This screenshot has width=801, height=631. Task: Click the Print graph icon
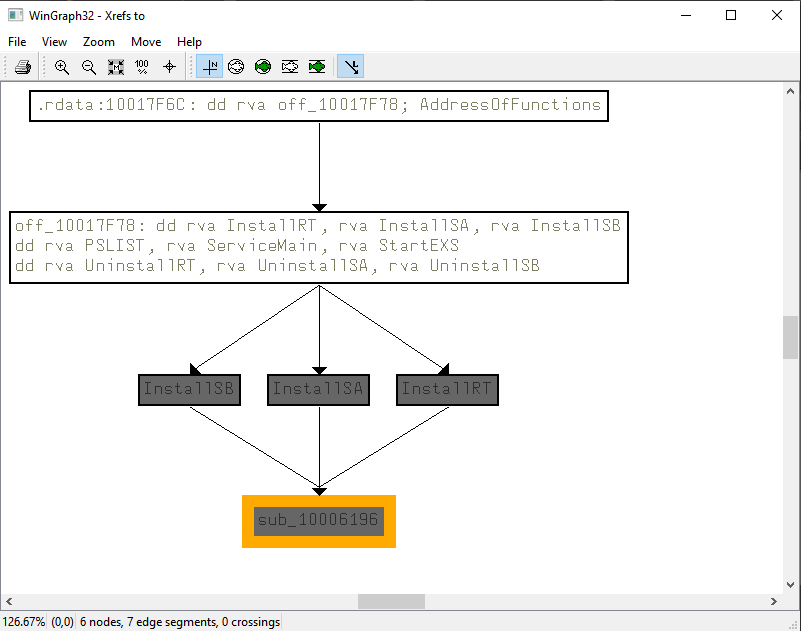(x=24, y=67)
